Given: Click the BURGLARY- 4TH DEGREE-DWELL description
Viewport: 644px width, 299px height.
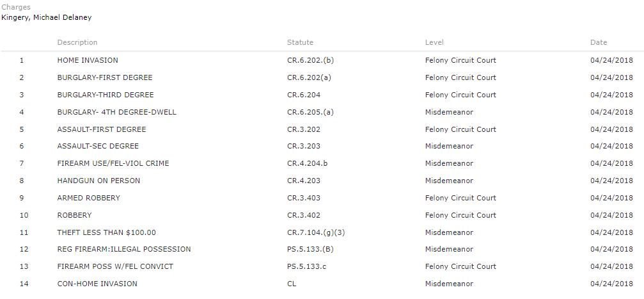Looking at the screenshot, I should click(116, 112).
